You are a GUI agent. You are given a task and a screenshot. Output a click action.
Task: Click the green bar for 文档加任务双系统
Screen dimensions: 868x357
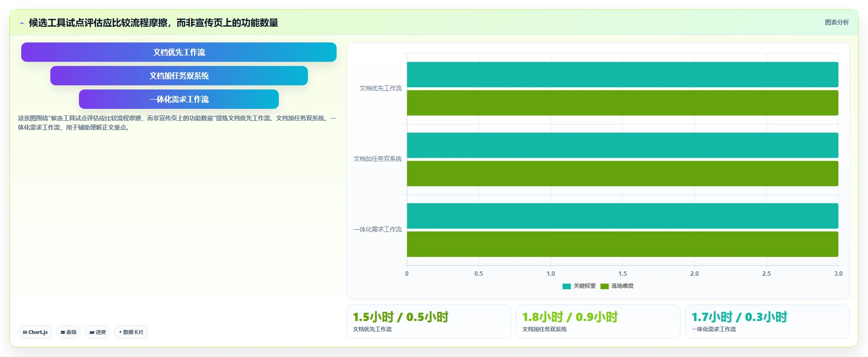point(622,173)
